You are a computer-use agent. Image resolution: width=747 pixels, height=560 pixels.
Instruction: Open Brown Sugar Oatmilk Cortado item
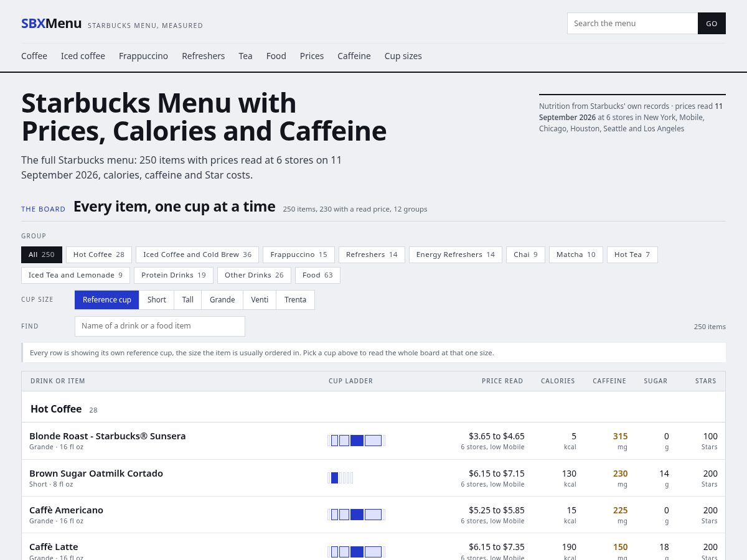[x=96, y=474]
